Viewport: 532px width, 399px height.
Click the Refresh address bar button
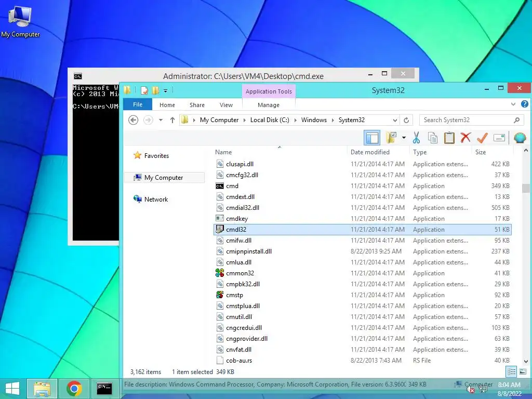pyautogui.click(x=406, y=120)
